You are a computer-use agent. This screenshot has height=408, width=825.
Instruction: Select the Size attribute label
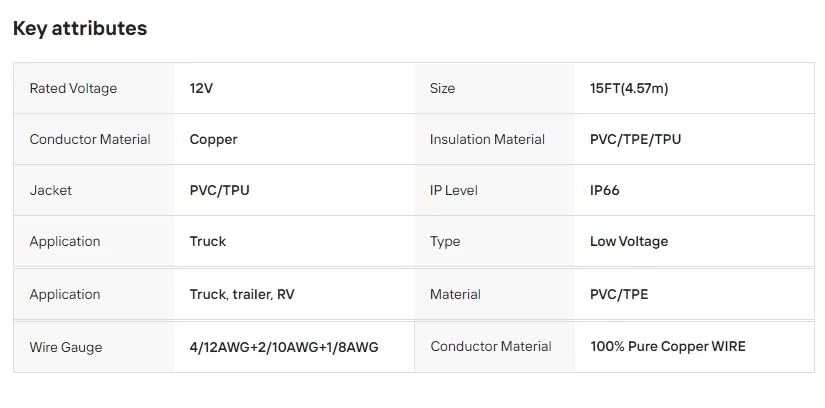[x=442, y=88]
